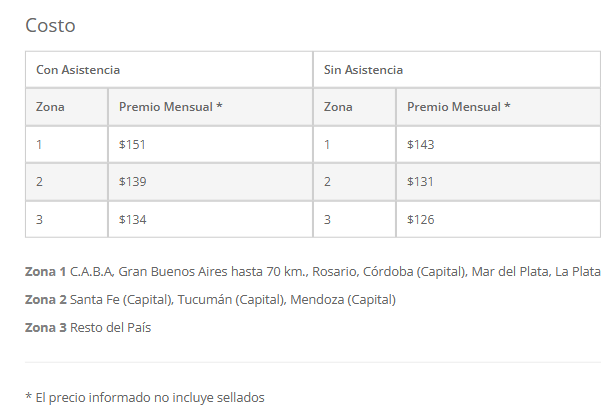Screen dimensions: 614x419
Task: Select the $151 premium cell
Action: (132, 145)
